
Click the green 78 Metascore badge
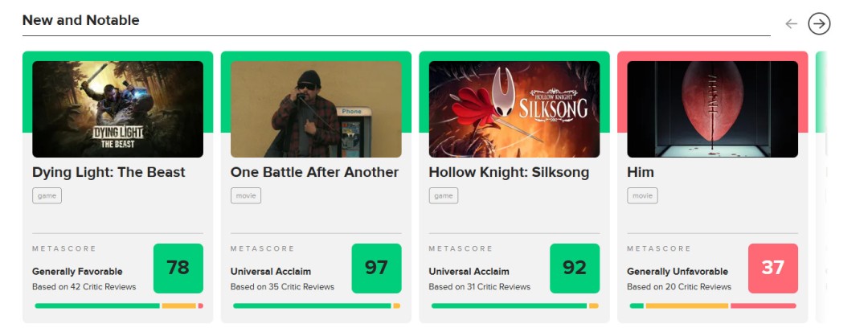(178, 268)
